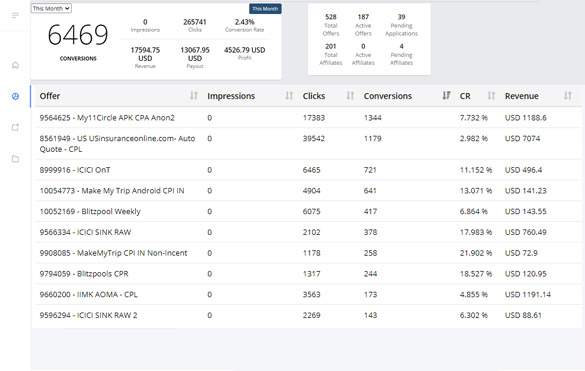Open offer 8561949 US USinsuranceonline.com Auto Quote

point(117,144)
